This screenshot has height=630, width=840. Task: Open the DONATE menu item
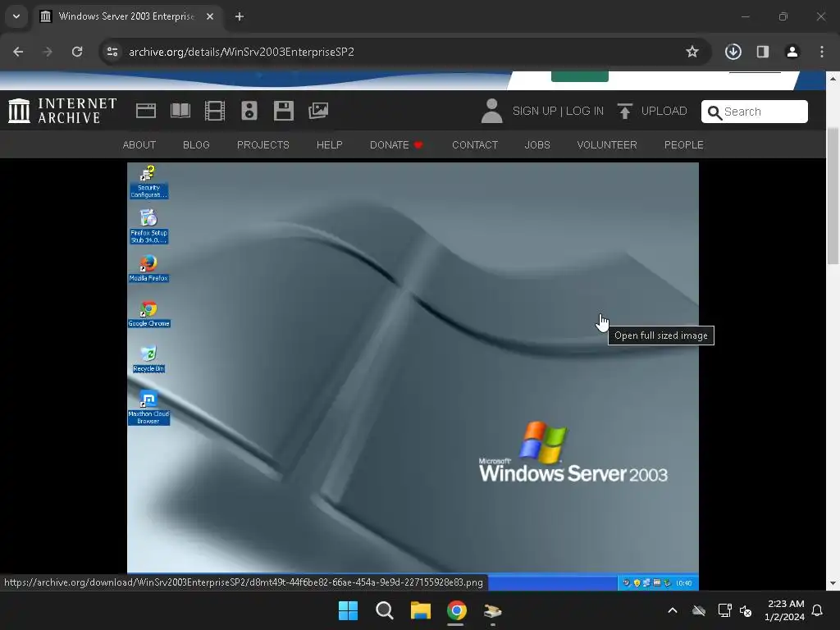pos(396,144)
